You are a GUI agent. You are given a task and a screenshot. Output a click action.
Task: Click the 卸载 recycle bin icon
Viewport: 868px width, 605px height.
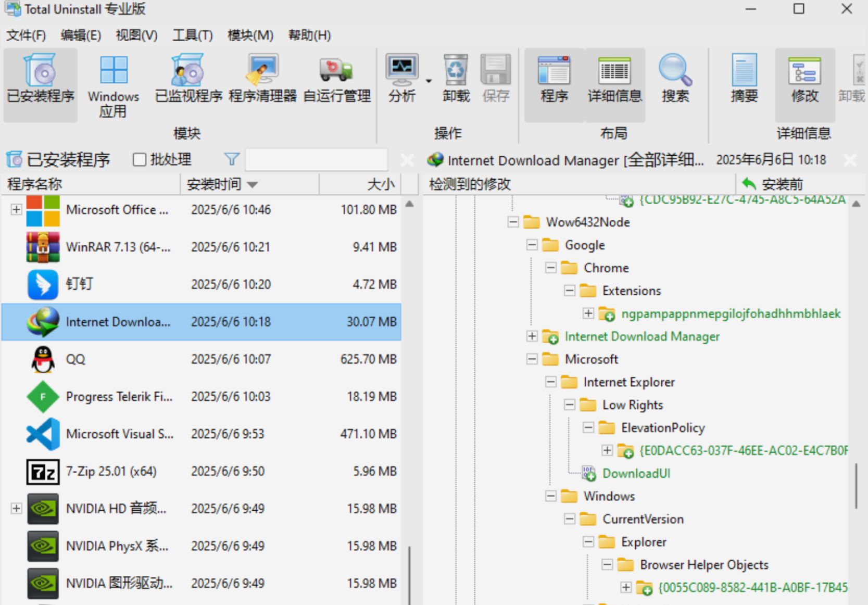point(456,79)
